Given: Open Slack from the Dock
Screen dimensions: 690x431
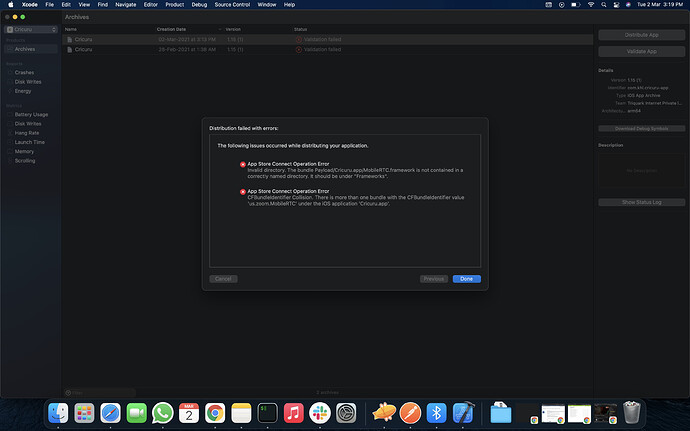Looking at the screenshot, I should 319,413.
